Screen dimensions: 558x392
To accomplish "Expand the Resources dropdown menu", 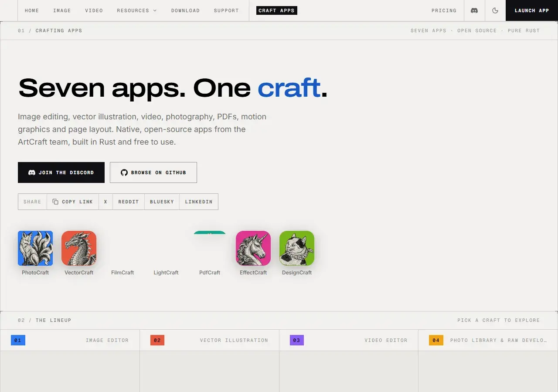I will pyautogui.click(x=136, y=10).
